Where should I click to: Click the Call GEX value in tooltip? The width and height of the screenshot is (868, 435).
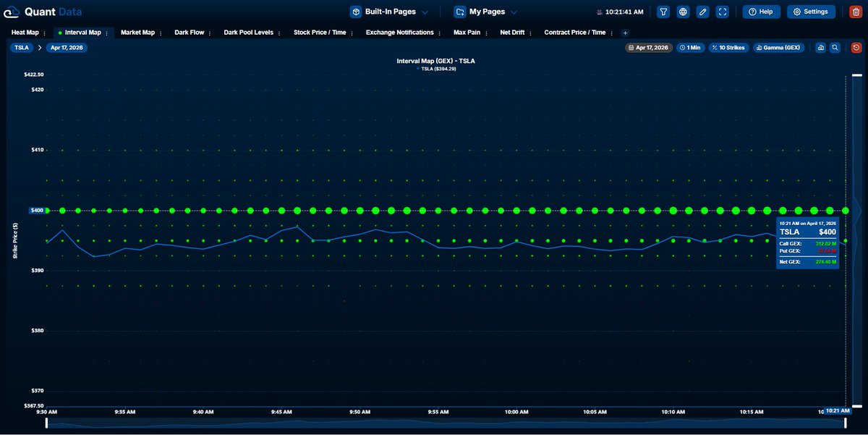pyautogui.click(x=825, y=244)
